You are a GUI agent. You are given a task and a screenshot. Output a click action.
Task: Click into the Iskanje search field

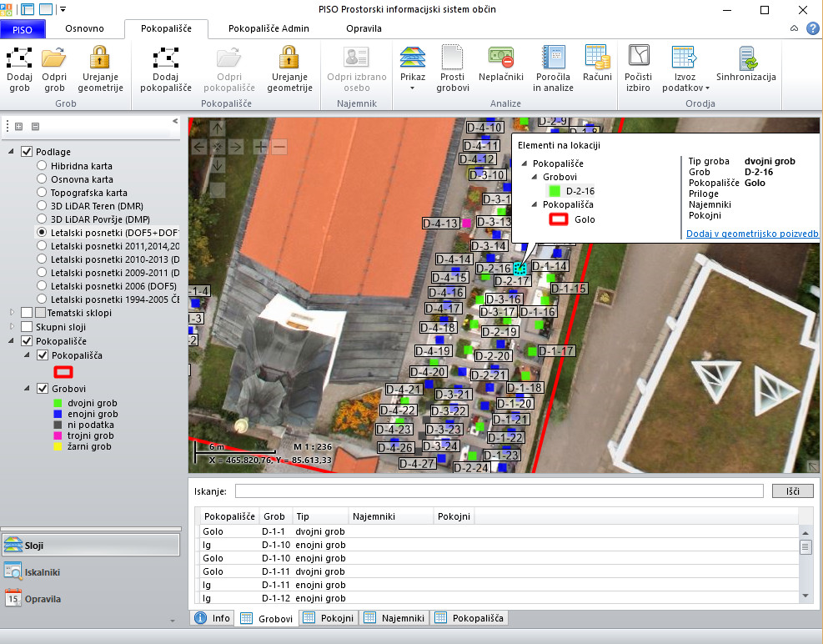point(499,491)
